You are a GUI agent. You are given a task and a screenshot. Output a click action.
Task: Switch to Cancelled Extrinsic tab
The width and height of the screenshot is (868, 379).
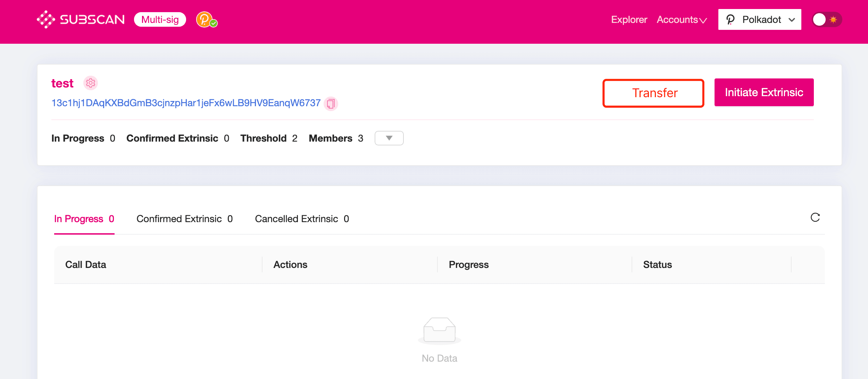(302, 219)
